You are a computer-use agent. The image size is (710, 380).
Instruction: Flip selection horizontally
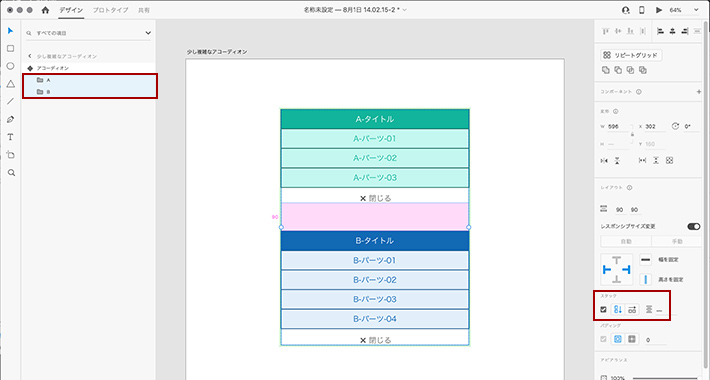pos(604,161)
